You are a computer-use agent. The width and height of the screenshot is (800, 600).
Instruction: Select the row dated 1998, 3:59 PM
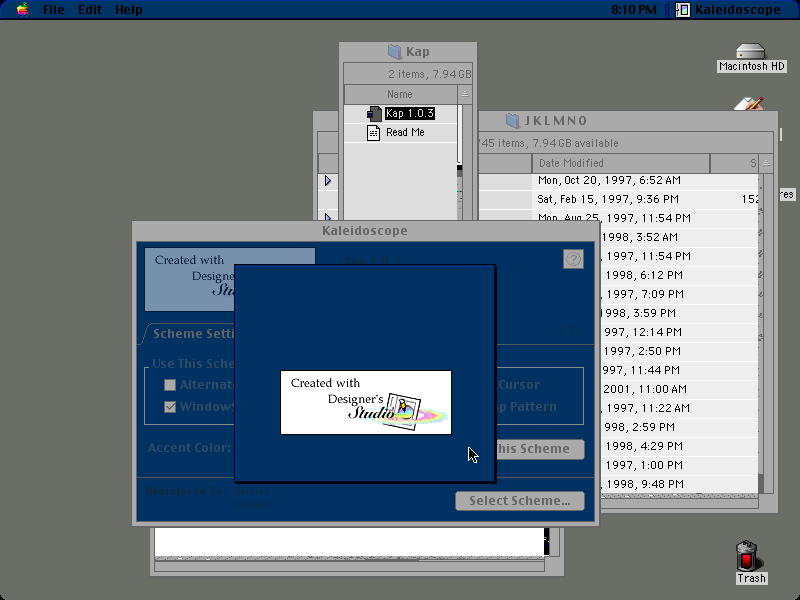coord(679,313)
